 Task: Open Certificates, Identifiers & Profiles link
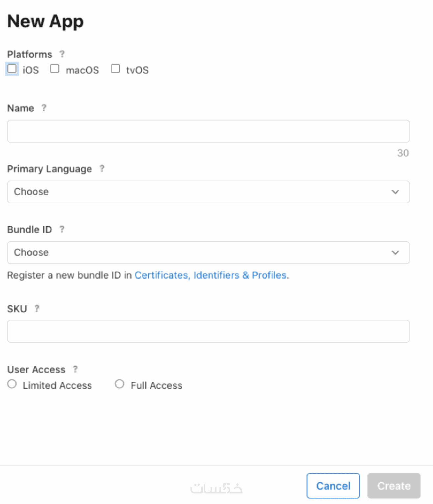tap(211, 275)
